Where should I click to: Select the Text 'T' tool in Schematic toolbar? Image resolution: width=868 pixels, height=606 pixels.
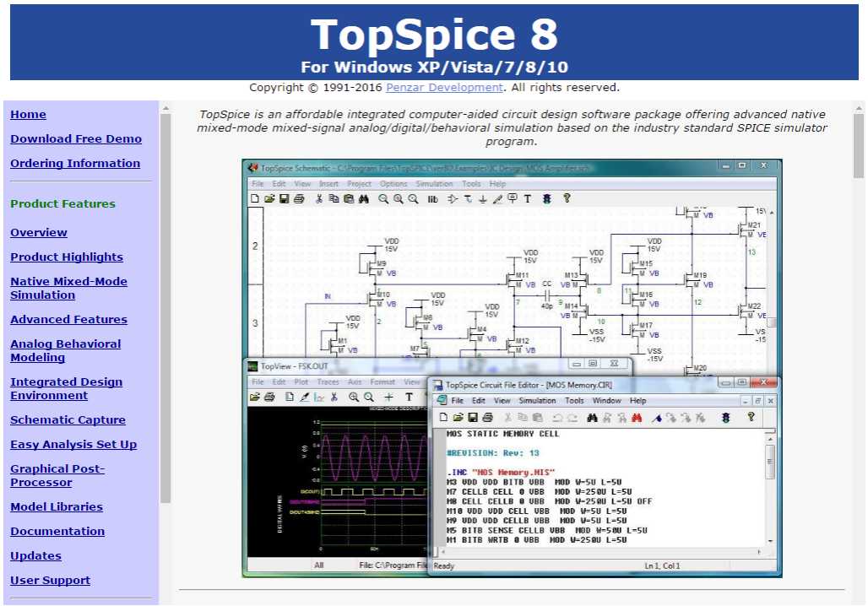(x=528, y=198)
